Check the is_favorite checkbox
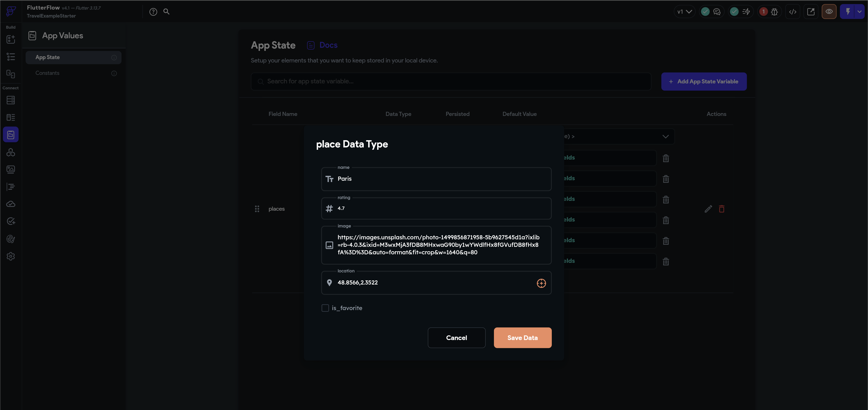 (325, 308)
